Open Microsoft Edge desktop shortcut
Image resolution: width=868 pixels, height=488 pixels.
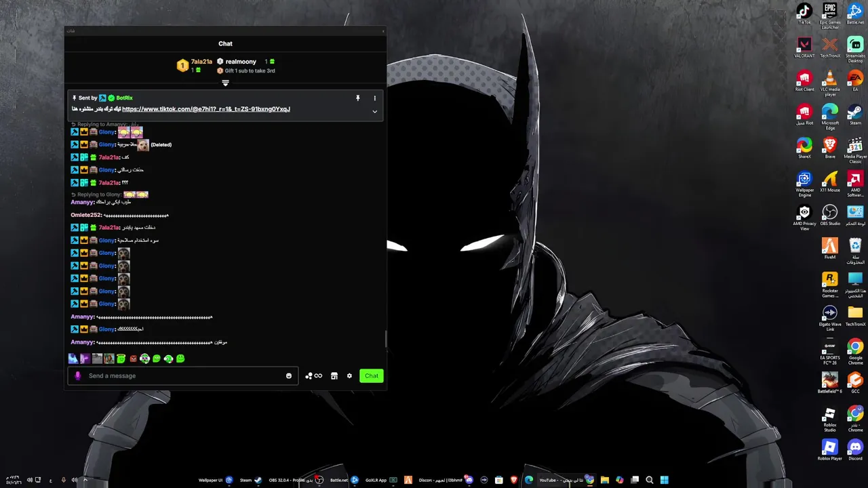coord(830,117)
